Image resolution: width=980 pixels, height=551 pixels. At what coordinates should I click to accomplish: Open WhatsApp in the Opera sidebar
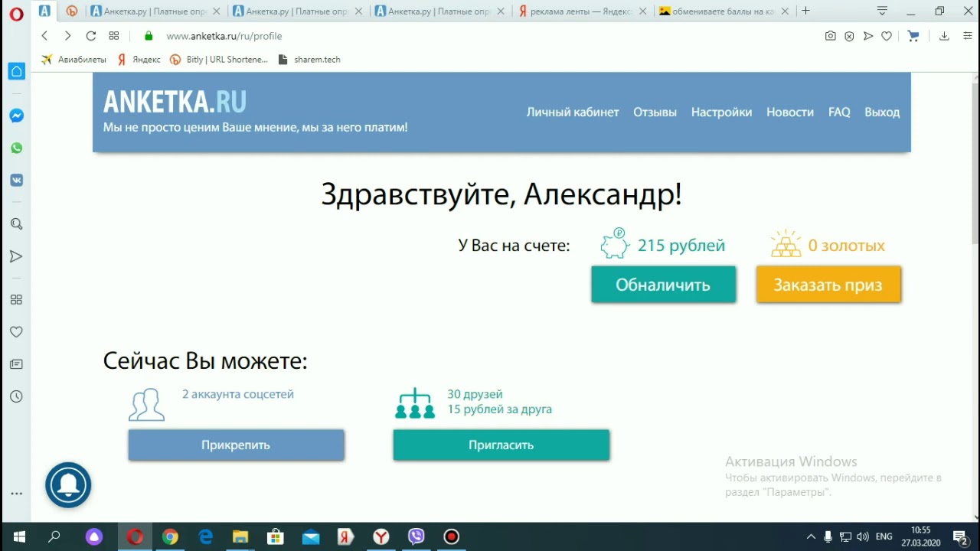click(x=16, y=148)
